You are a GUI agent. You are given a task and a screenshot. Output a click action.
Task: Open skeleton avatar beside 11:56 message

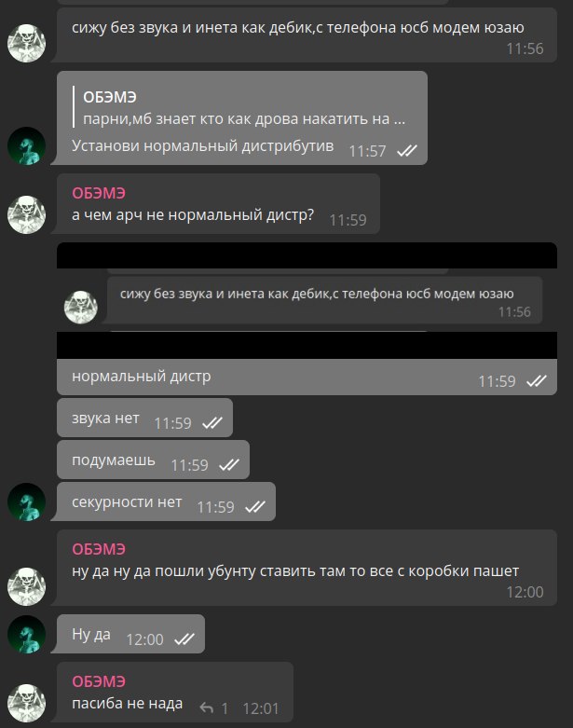coord(26,43)
